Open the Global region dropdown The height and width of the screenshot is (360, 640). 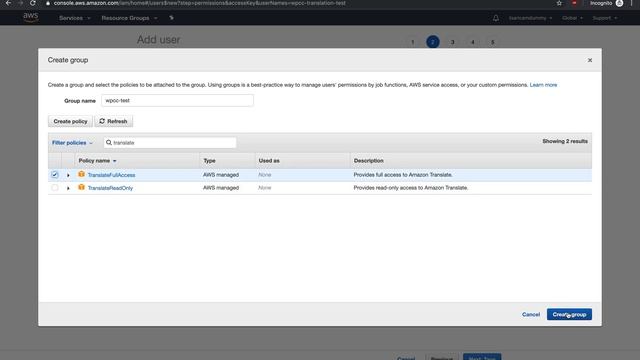(572, 18)
